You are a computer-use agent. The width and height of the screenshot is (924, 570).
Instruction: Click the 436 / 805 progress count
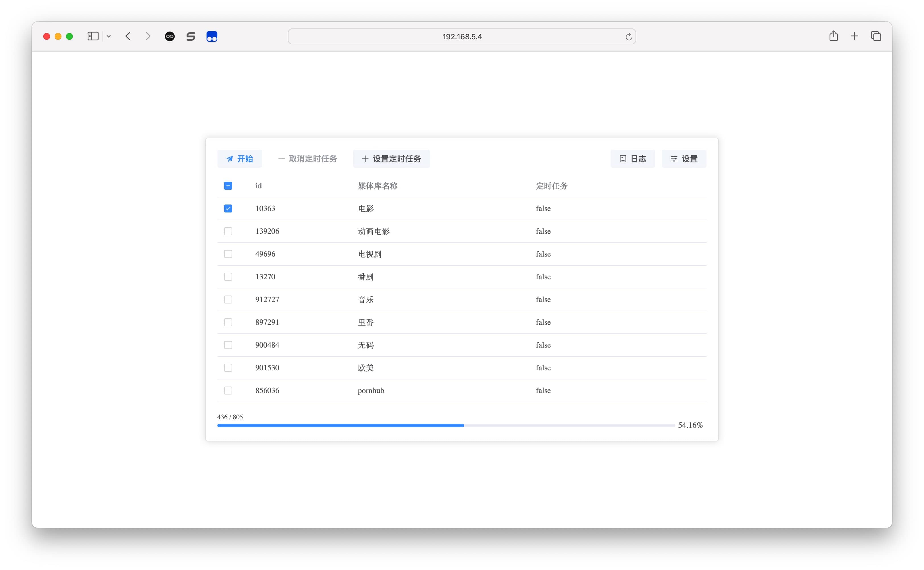(230, 417)
